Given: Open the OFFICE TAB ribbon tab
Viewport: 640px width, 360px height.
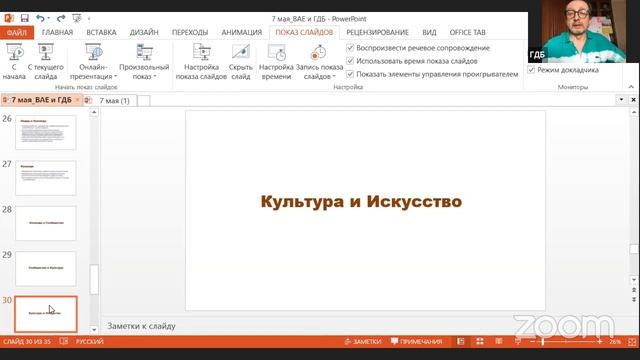Looking at the screenshot, I should [x=468, y=33].
